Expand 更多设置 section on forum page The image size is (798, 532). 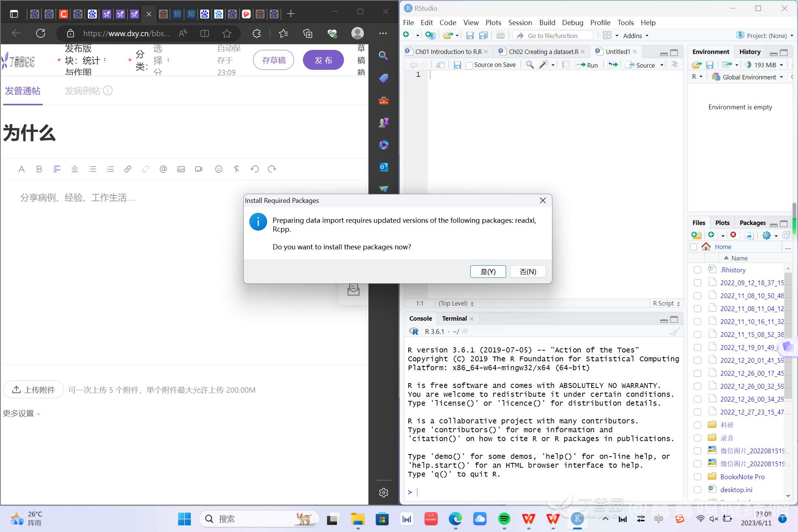click(x=21, y=413)
